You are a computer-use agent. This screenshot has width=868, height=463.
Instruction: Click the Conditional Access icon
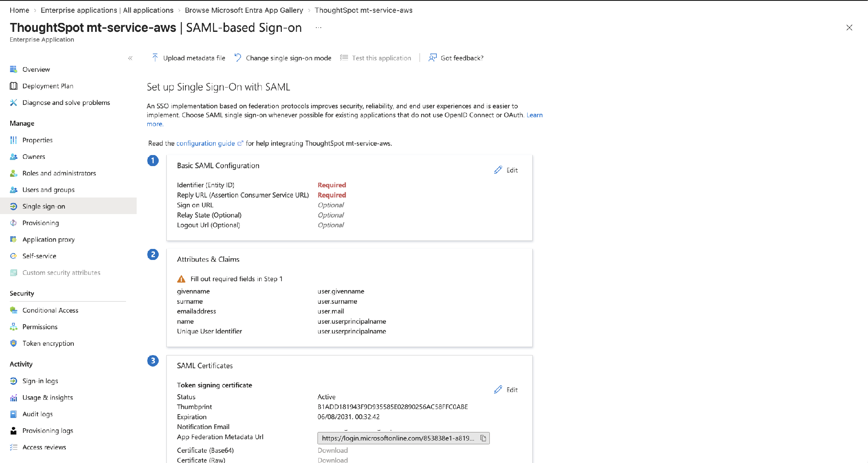point(14,310)
